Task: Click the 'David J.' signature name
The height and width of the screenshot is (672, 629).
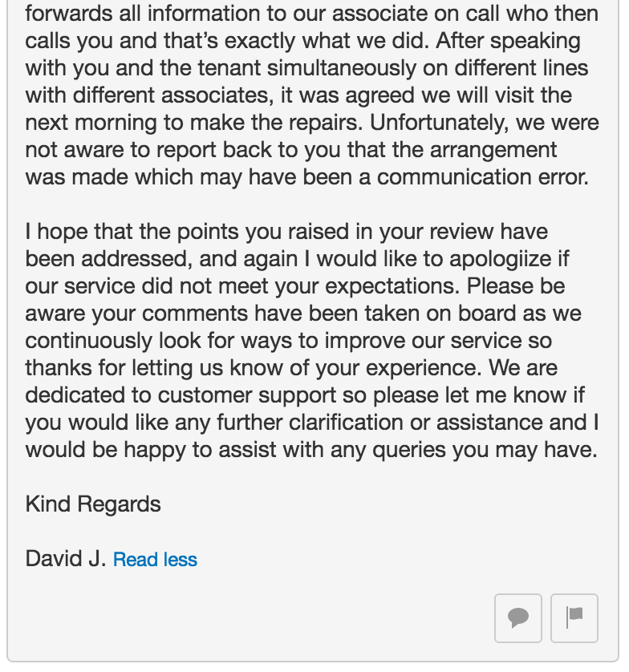Action: (x=65, y=559)
